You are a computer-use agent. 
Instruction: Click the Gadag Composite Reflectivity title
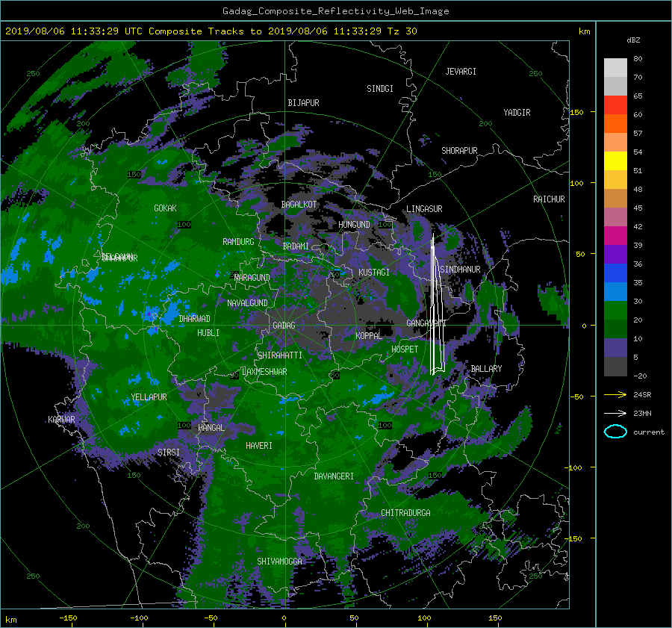pos(335,11)
